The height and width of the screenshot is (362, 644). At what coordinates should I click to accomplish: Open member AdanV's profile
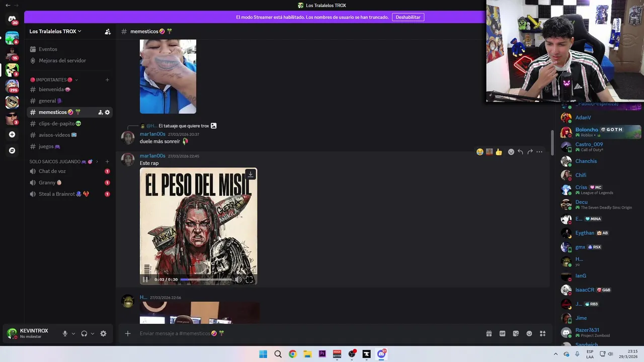point(601,118)
